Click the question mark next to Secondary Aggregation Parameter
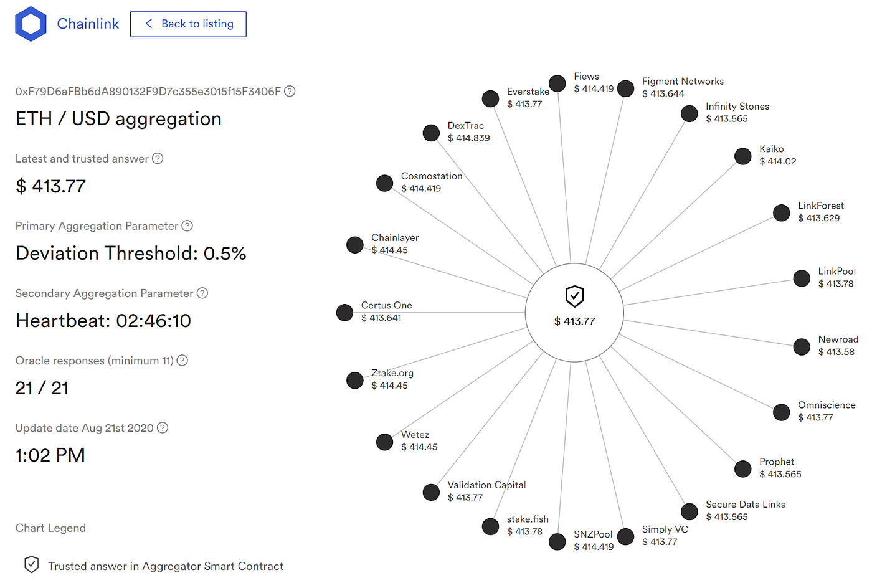Viewport: 872px width, 588px height. [202, 293]
